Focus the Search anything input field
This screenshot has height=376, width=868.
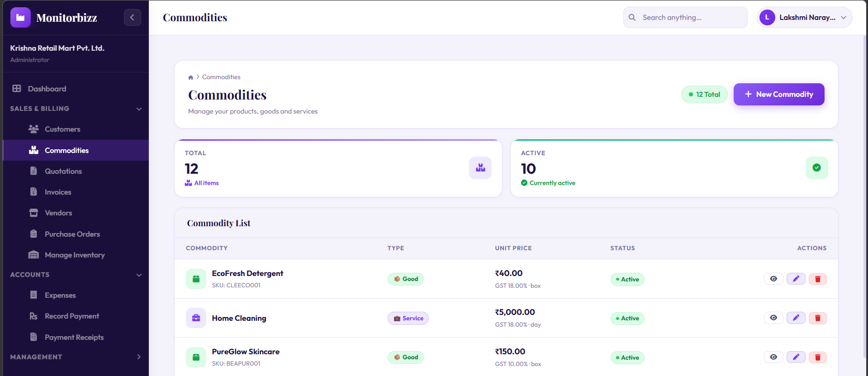pyautogui.click(x=691, y=18)
